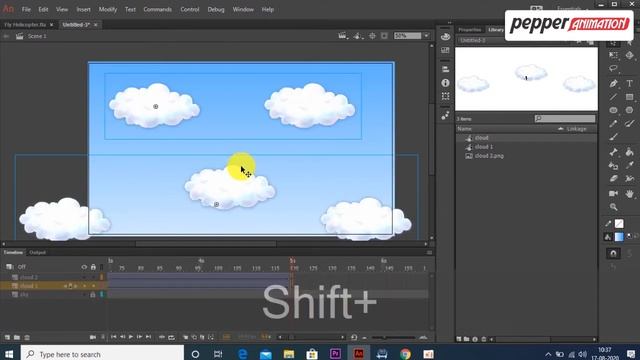Select the Oval tool
This screenshot has width=640, height=360.
point(613,110)
